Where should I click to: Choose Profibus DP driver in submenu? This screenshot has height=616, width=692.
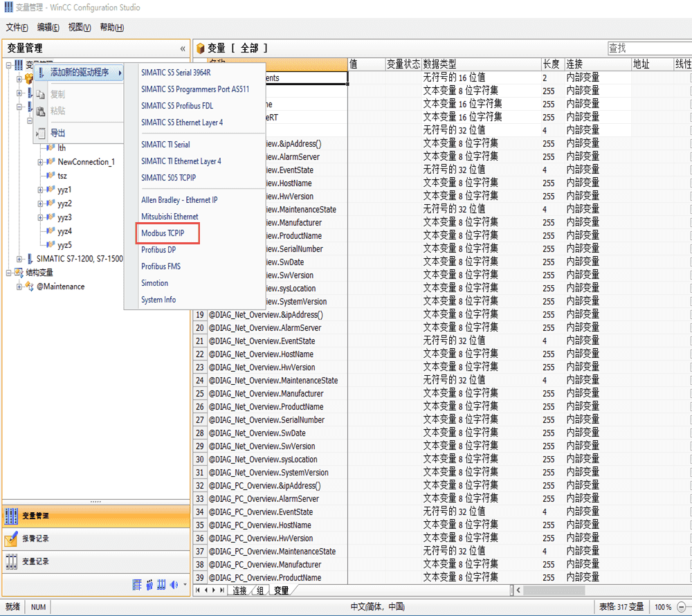(158, 250)
